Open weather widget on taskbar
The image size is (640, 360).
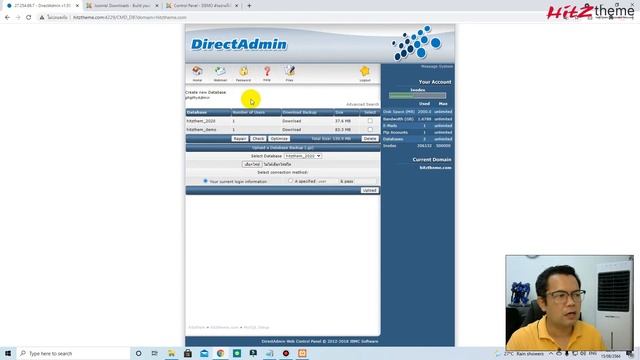[x=520, y=353]
